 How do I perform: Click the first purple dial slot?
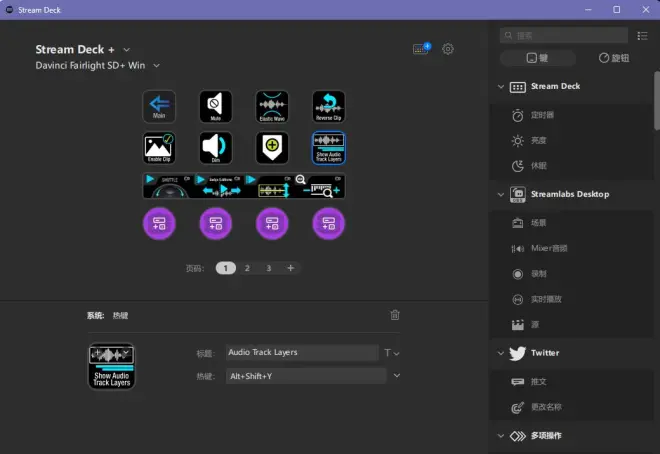[159, 223]
